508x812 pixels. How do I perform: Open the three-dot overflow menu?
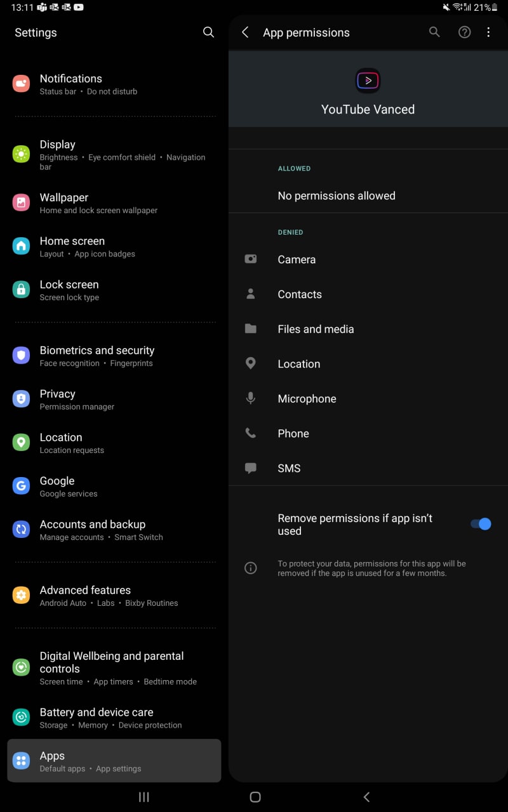[488, 32]
